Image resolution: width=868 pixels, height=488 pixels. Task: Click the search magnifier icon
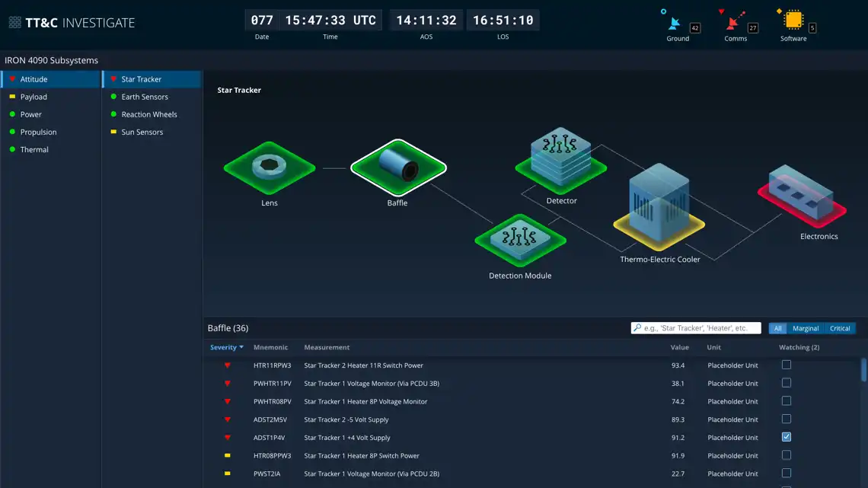point(637,328)
